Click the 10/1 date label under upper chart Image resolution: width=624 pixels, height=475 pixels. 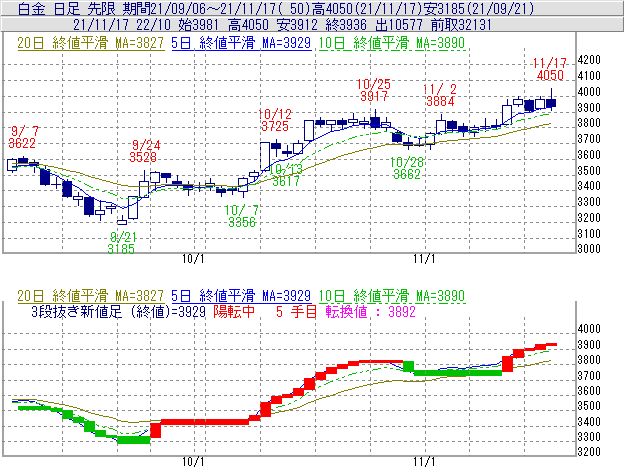pyautogui.click(x=193, y=259)
